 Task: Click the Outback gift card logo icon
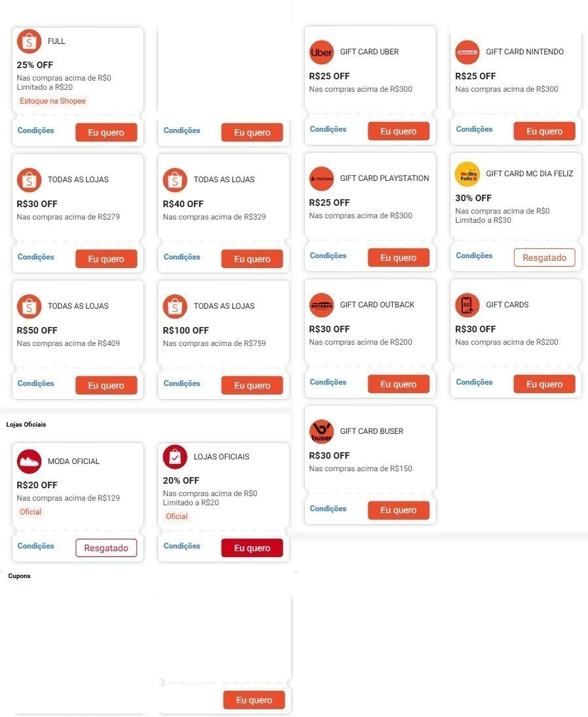321,305
